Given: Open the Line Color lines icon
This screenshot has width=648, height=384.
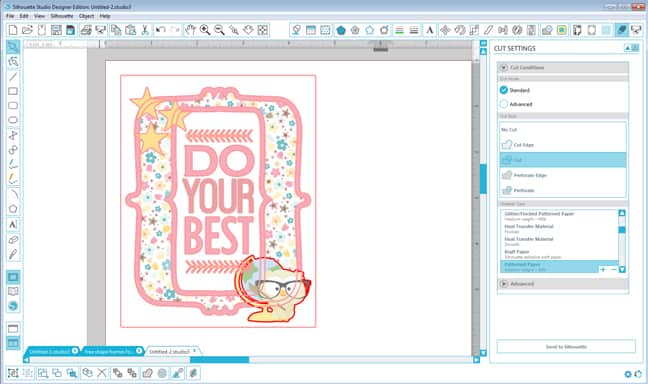Looking at the screenshot, I should click(x=399, y=30).
